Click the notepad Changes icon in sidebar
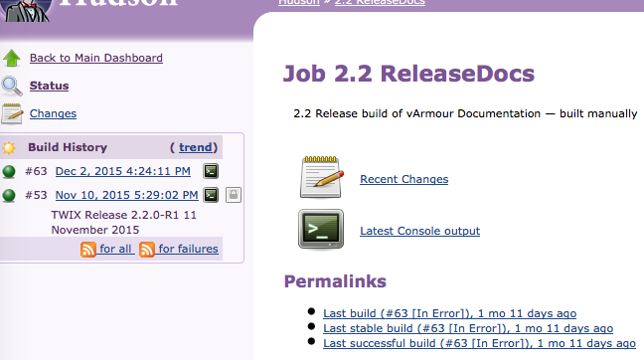 (x=12, y=113)
